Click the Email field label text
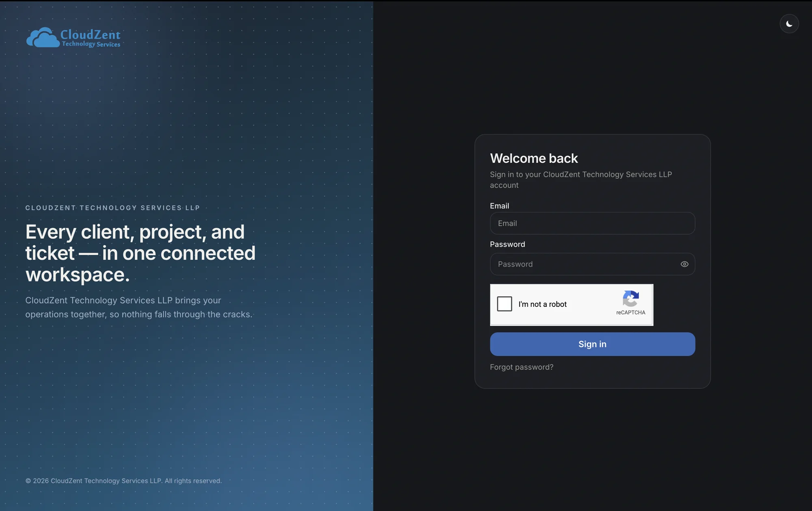Image resolution: width=812 pixels, height=511 pixels. click(499, 206)
